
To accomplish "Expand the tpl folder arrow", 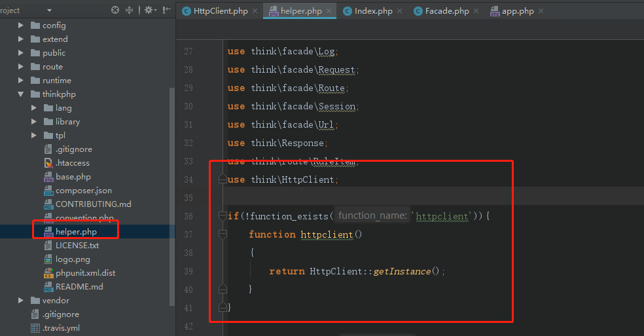I will coord(33,136).
